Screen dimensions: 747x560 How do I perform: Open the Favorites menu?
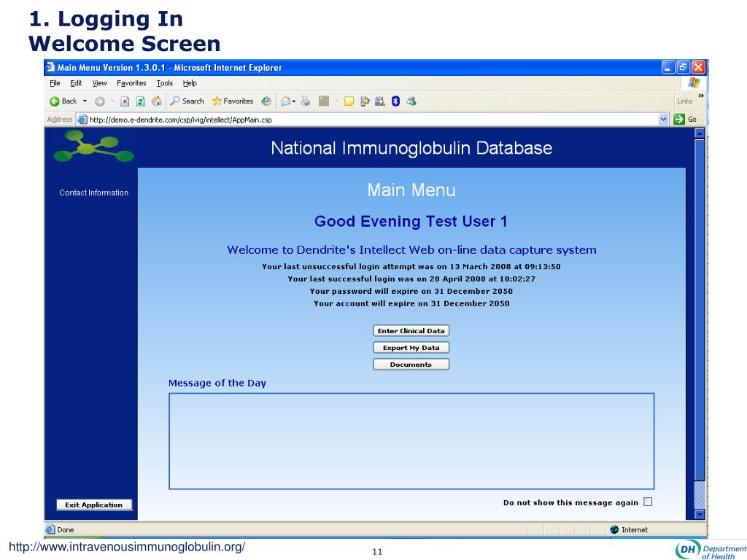[131, 83]
